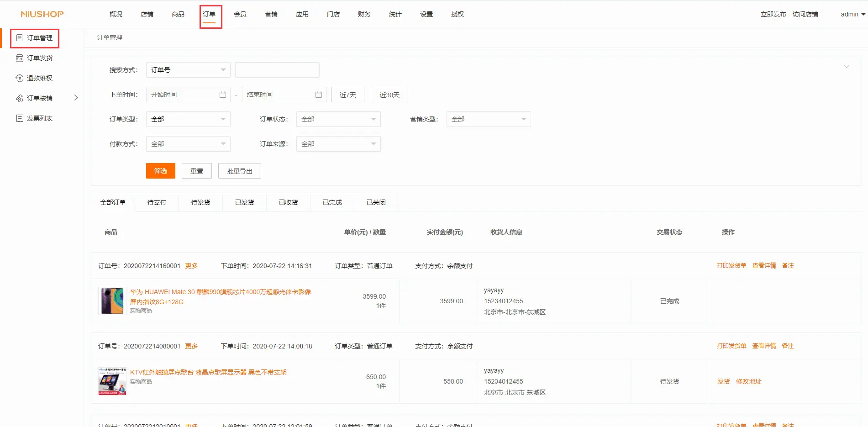This screenshot has width=868, height=427.
Task: Click the order management sidebar icon
Action: coord(19,38)
